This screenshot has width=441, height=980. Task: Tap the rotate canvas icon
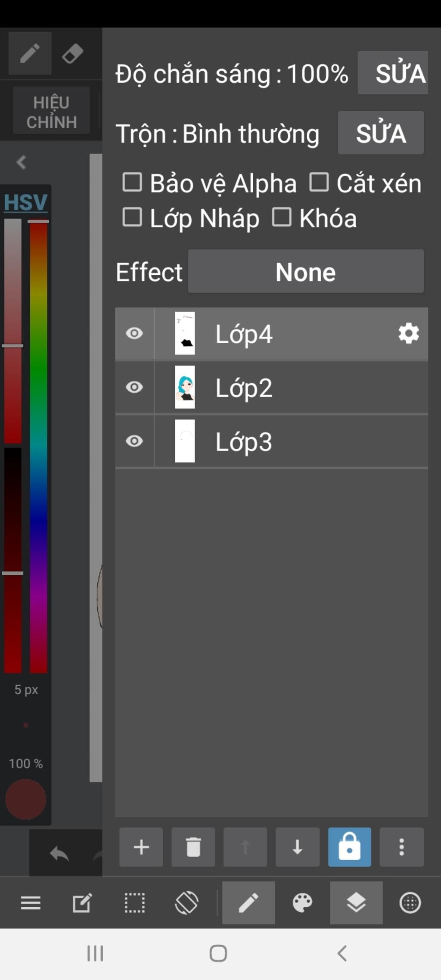[x=186, y=902]
